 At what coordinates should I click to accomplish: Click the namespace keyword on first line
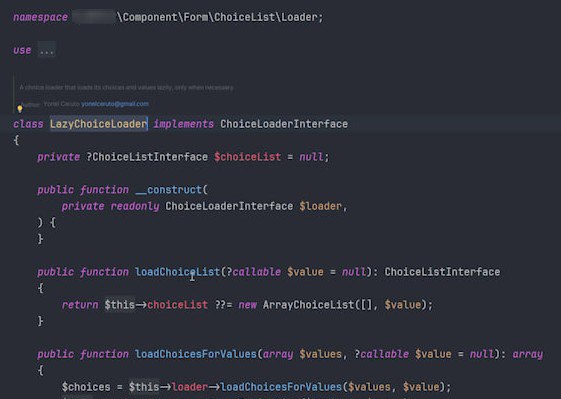tap(40, 17)
